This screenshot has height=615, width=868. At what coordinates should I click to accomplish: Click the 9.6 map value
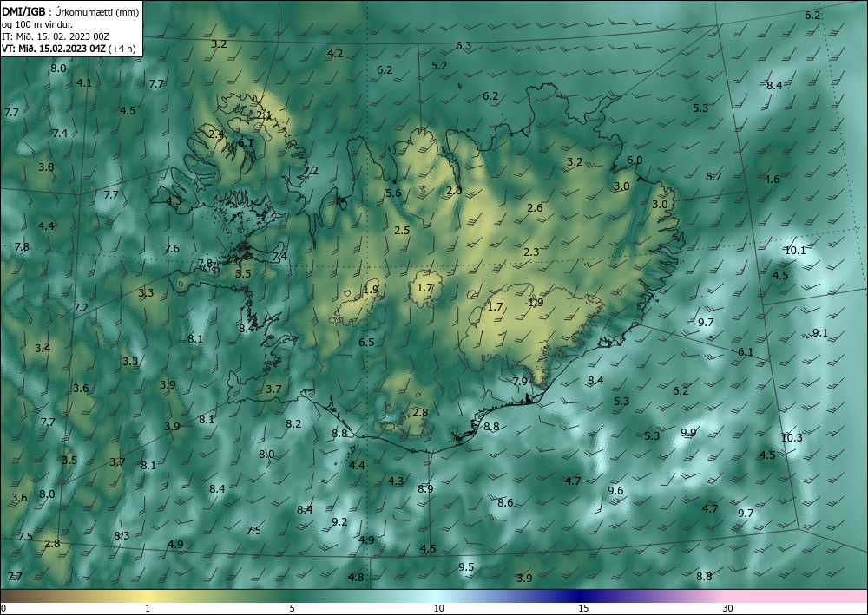click(615, 491)
